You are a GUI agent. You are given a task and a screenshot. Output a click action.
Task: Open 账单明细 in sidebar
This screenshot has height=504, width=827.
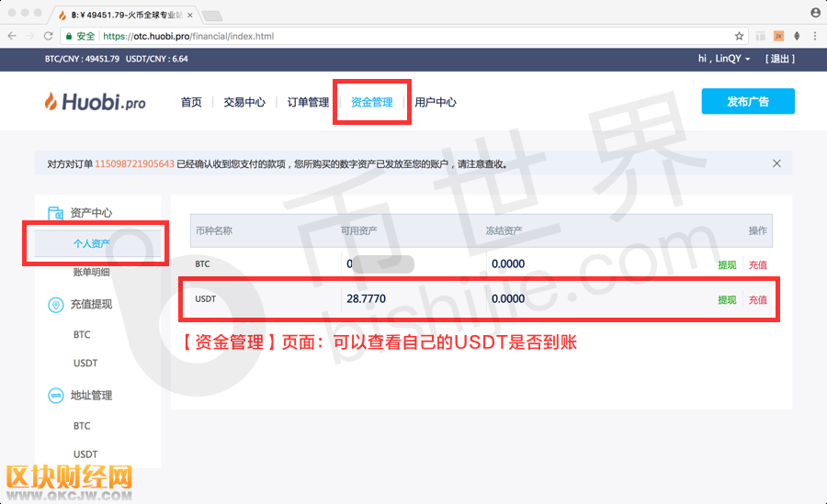click(x=91, y=272)
